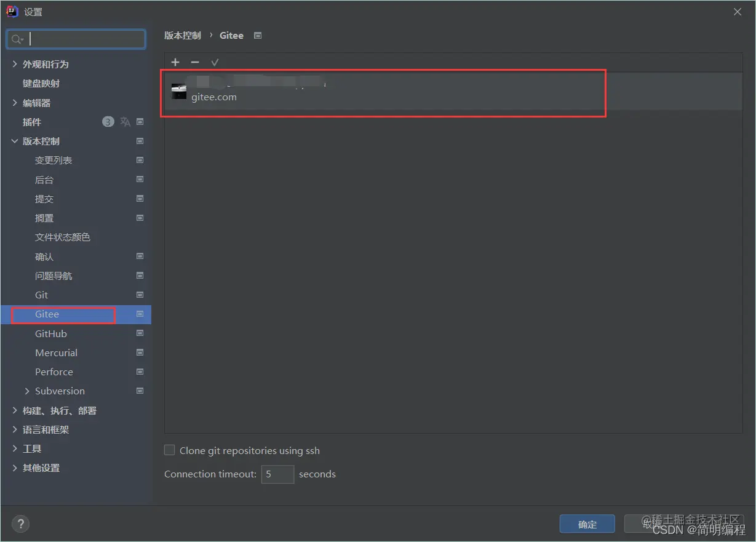Select 后台 settings page

click(44, 180)
